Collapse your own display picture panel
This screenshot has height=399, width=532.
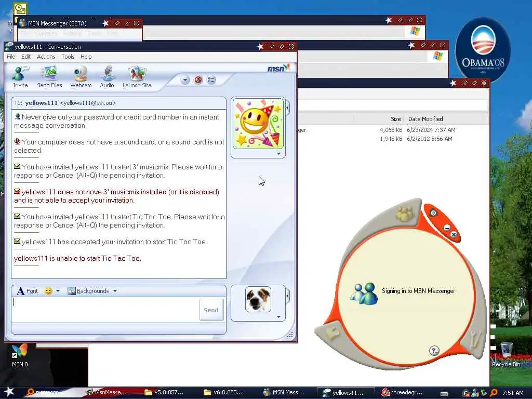(288, 296)
